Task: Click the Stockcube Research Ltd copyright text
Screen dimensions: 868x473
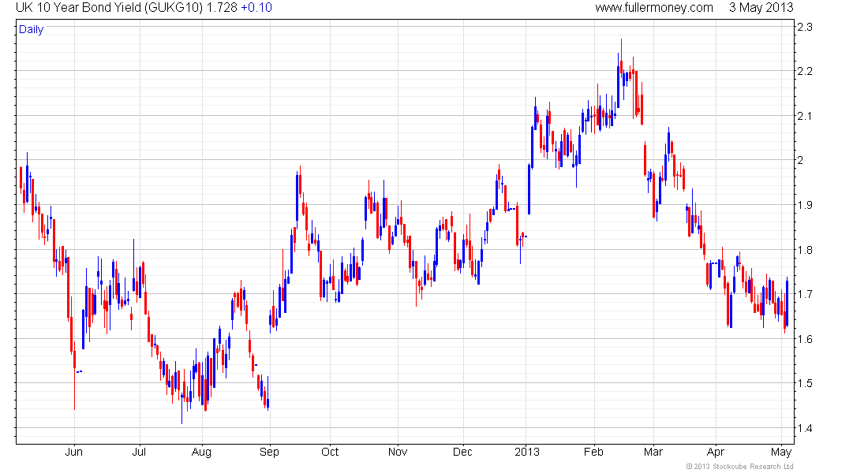Action: (739, 467)
